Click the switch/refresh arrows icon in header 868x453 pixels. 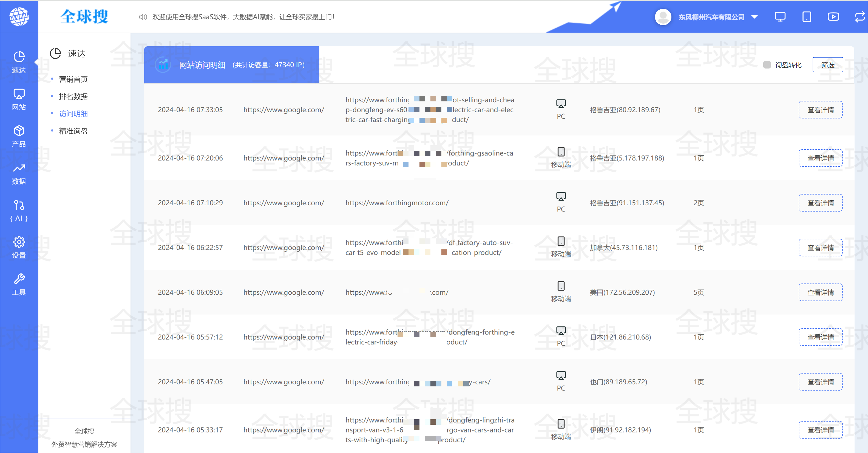click(x=860, y=17)
